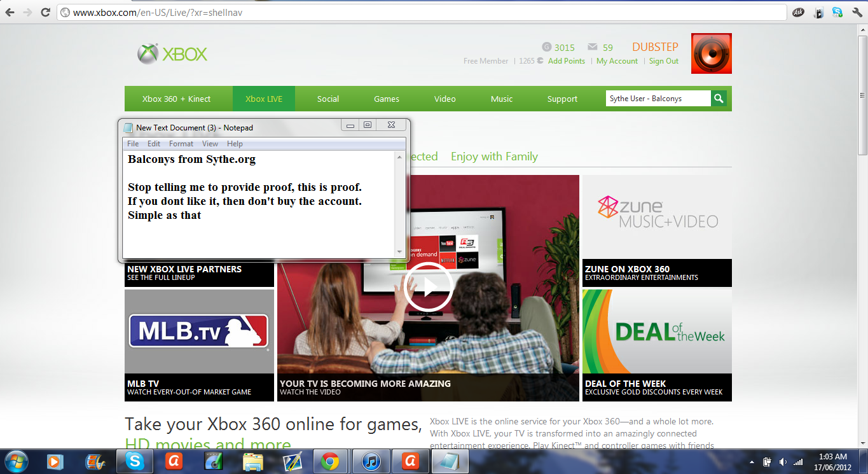Reload the Xbox page
Image resolution: width=868 pixels, height=474 pixels.
(46, 12)
